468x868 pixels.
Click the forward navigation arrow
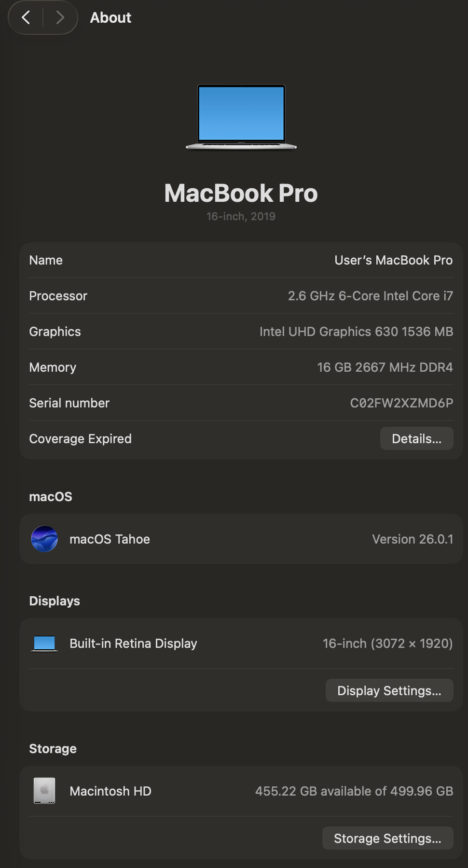pos(60,18)
